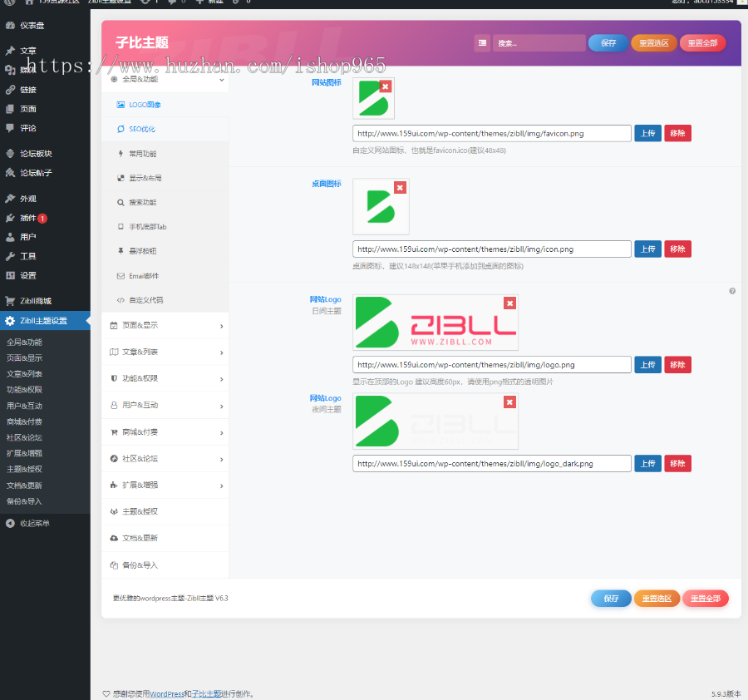Expand the 社区&论坛 section
This screenshot has height=700, width=748.
coord(165,459)
